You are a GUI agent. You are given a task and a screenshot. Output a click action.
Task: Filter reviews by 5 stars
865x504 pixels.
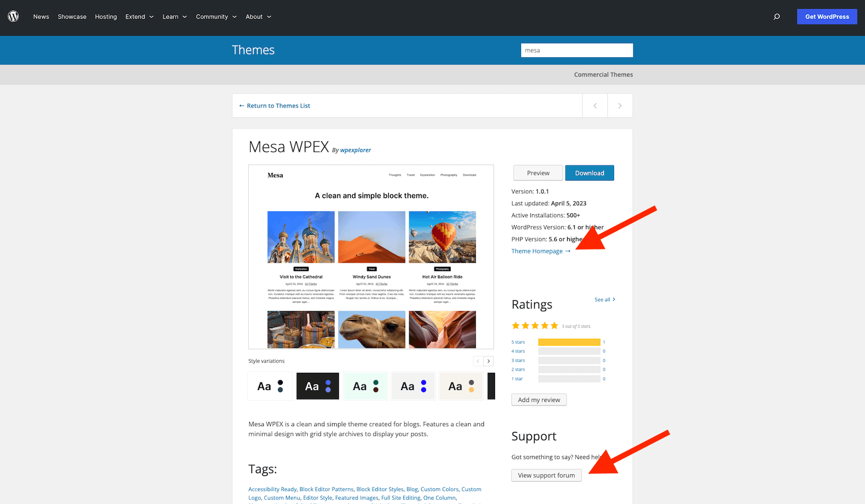[518, 342]
